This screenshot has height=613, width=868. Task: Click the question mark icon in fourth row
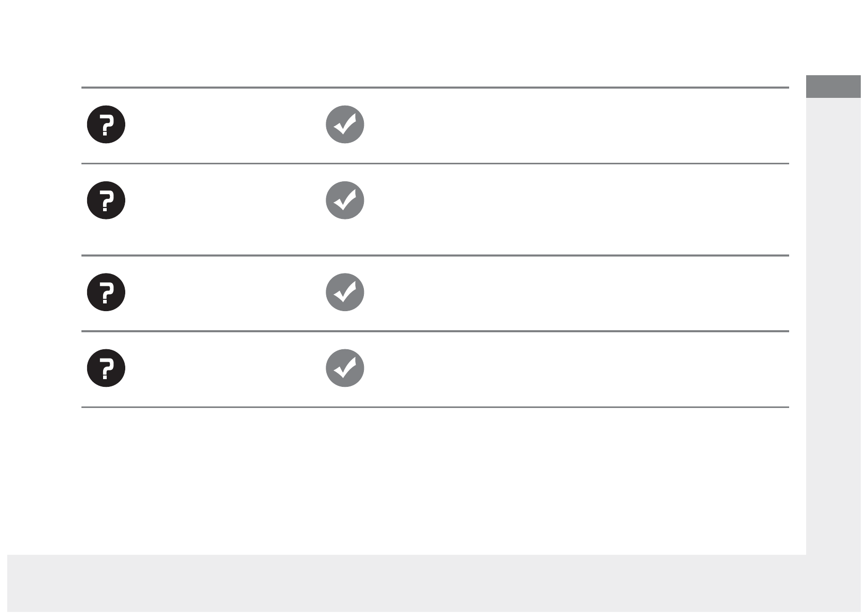106,368
